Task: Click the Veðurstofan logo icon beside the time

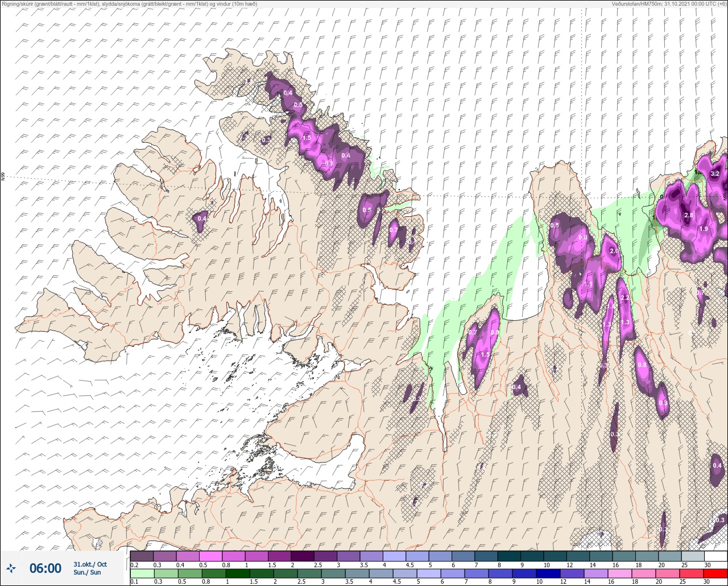Action: tap(11, 568)
